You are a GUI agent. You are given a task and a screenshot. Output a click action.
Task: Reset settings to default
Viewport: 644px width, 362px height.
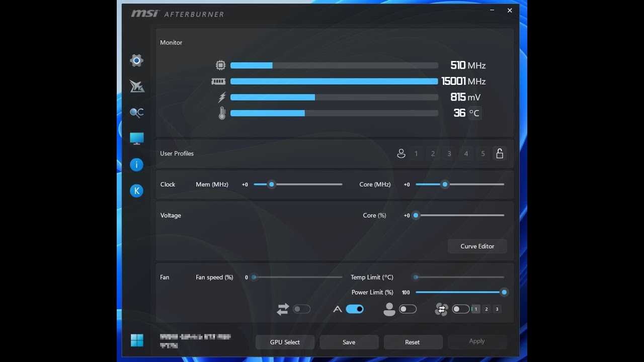(413, 342)
